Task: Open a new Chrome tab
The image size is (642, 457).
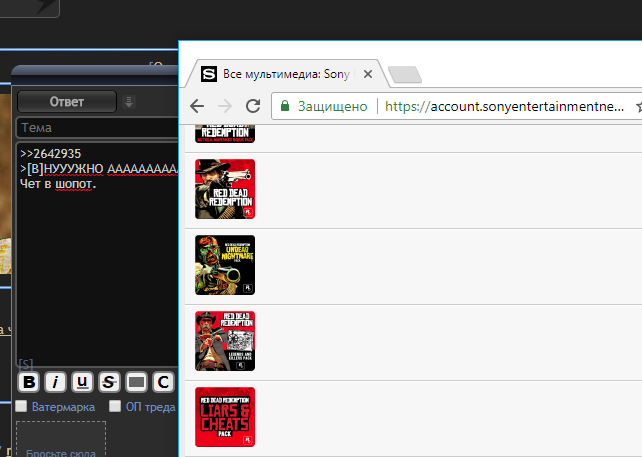Action: coord(405,75)
